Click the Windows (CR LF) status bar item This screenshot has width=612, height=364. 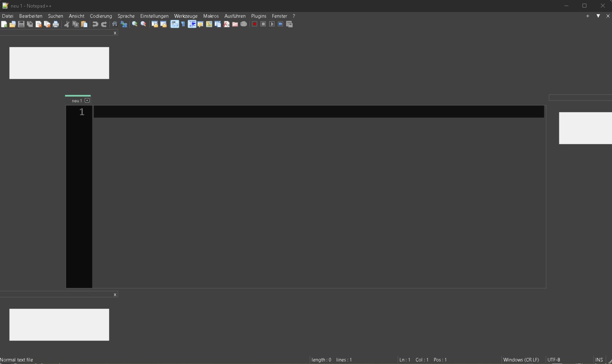point(521,360)
